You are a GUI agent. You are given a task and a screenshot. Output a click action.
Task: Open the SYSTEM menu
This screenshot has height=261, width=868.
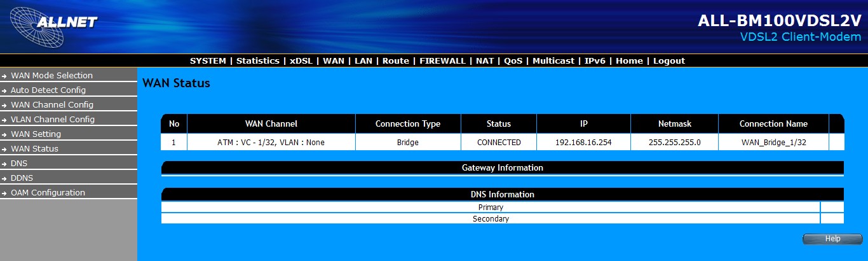point(208,61)
